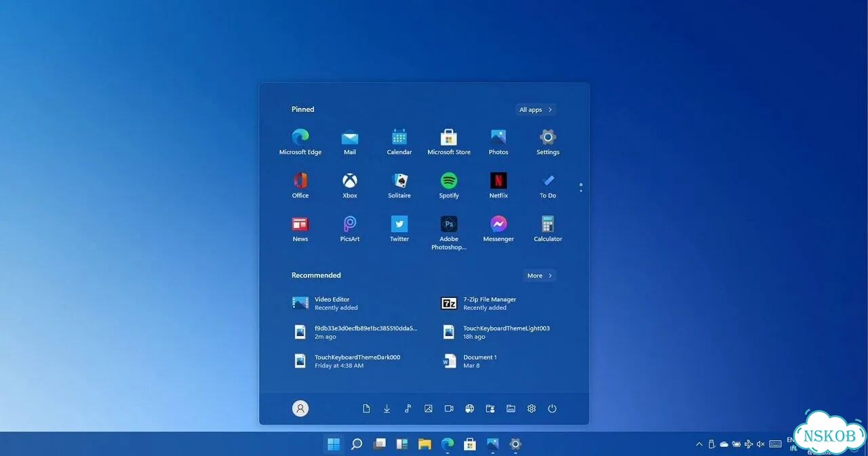Open Microsoft Store from the taskbar
The height and width of the screenshot is (456, 868).
click(470, 444)
